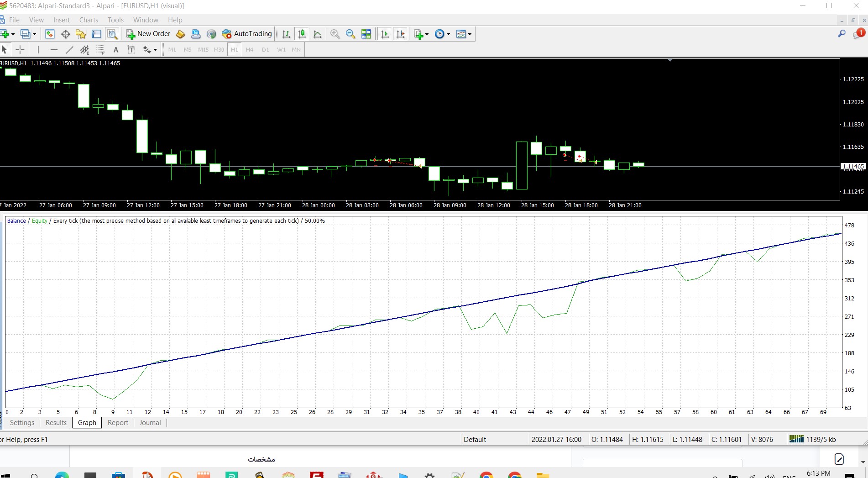The height and width of the screenshot is (478, 868).
Task: Click the AutoTrading button
Action: click(x=247, y=34)
